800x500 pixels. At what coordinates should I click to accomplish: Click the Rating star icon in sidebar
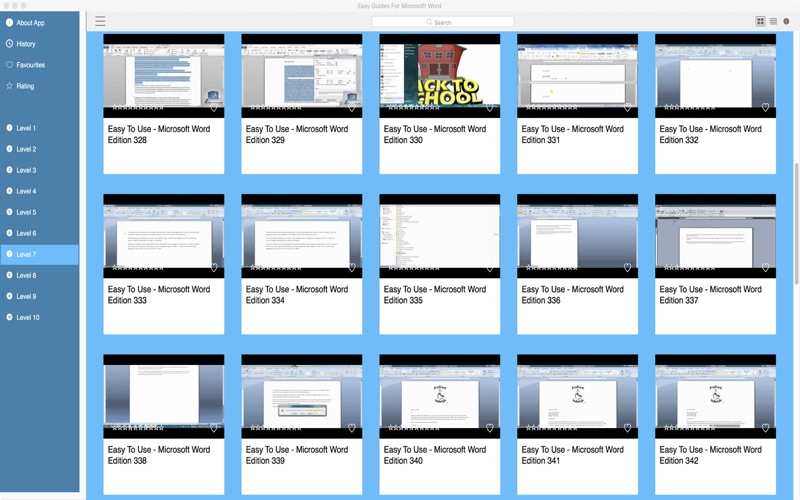[x=9, y=86]
